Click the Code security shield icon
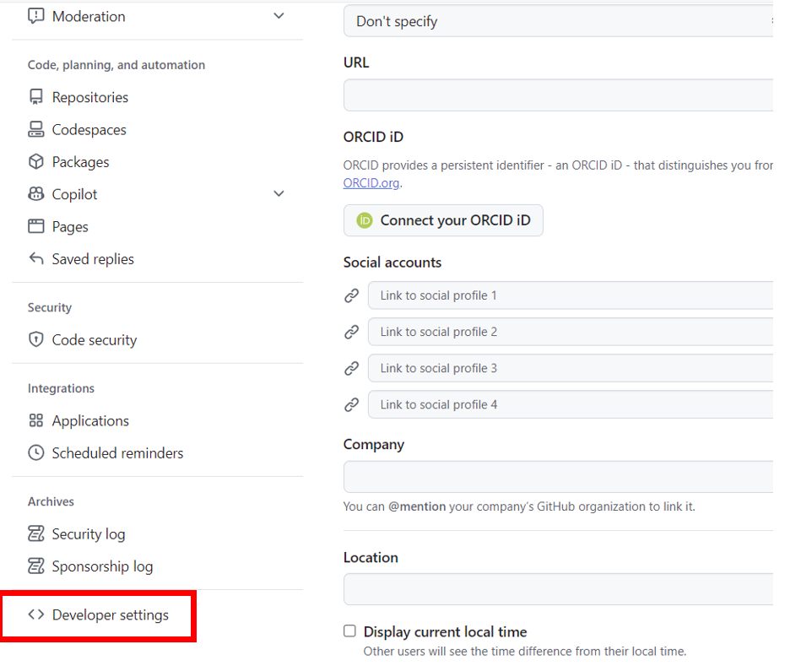Screen dimensions: 812x666 [35, 339]
